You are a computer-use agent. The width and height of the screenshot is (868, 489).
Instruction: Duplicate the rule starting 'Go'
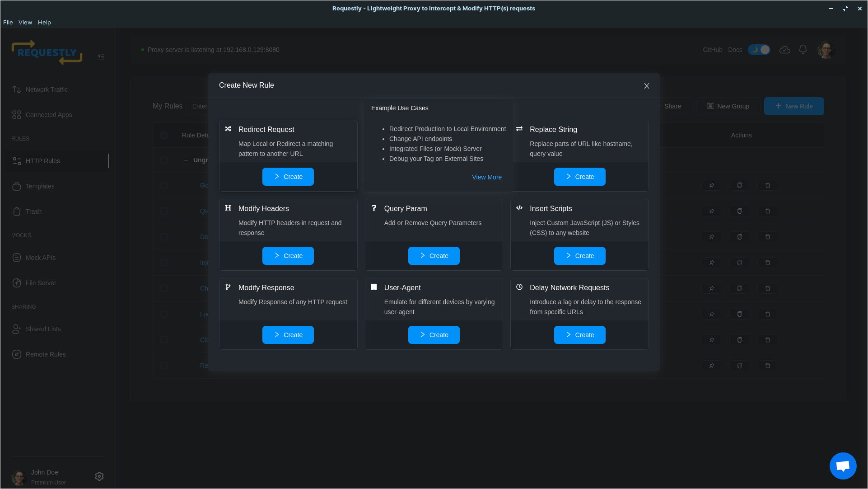pyautogui.click(x=740, y=185)
